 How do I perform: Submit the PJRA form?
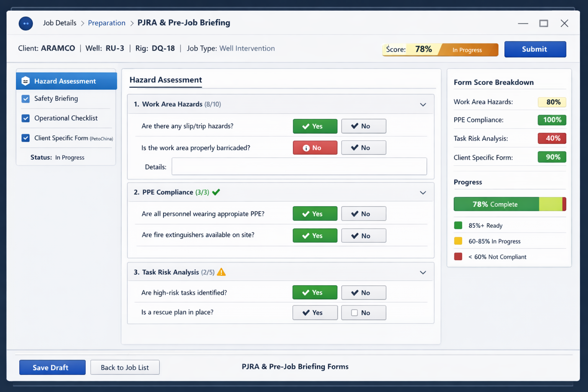coord(535,49)
